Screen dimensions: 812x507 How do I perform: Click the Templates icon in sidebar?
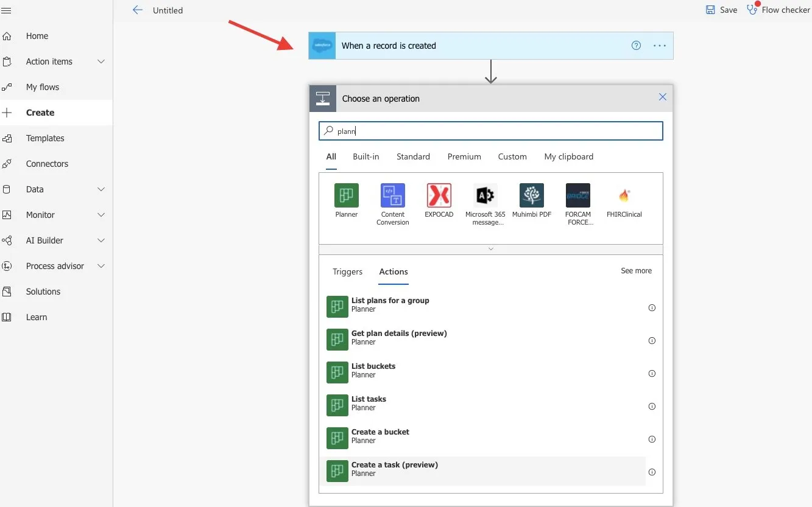pos(7,138)
